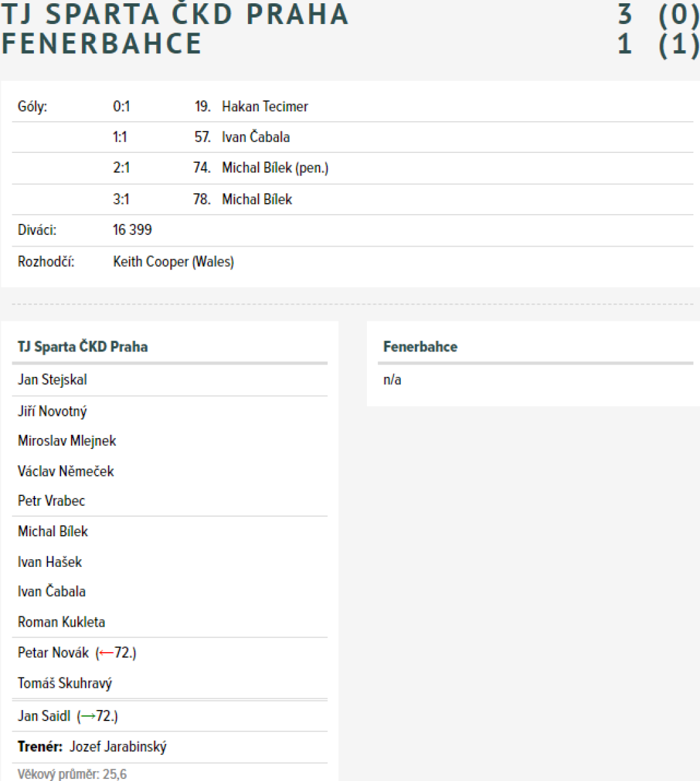
Task: Click Roman Kukleta in the lineup
Action: click(x=61, y=622)
